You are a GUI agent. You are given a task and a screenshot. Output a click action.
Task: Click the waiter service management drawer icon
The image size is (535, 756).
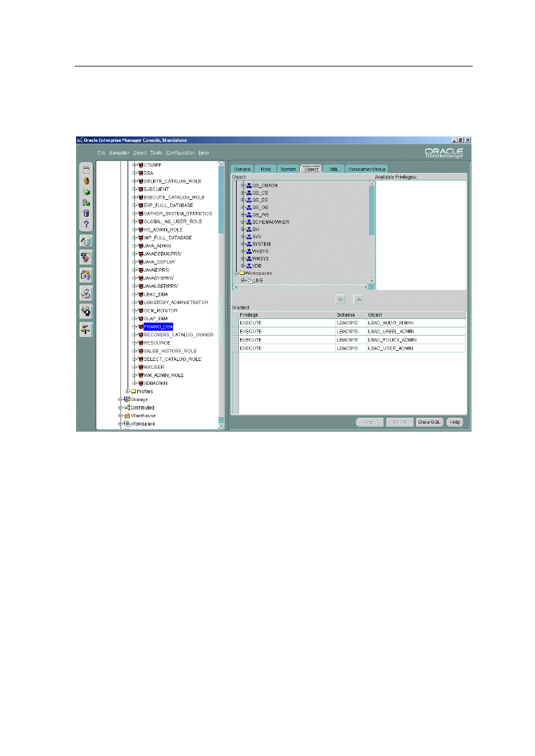click(86, 311)
